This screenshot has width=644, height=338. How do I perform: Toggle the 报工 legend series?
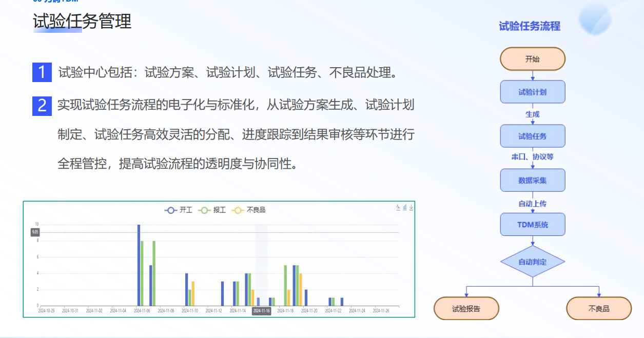[212, 210]
